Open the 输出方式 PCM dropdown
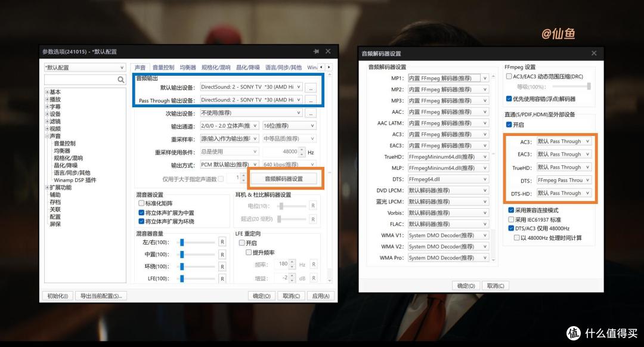The width and height of the screenshot is (644, 347). click(229, 165)
